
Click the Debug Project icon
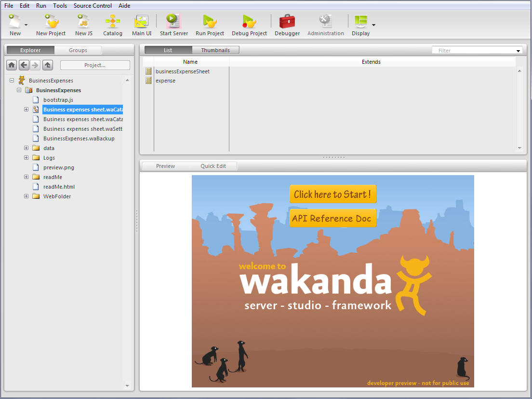click(x=249, y=22)
